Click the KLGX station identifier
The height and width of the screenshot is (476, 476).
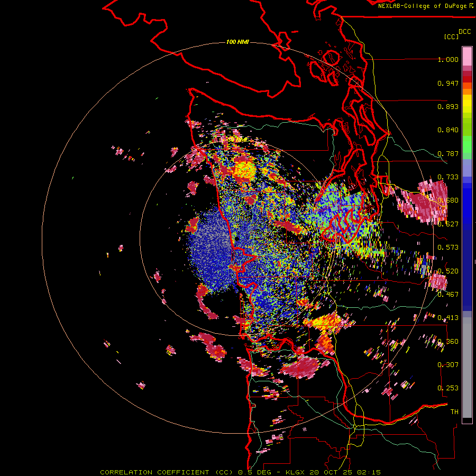pos(296,472)
